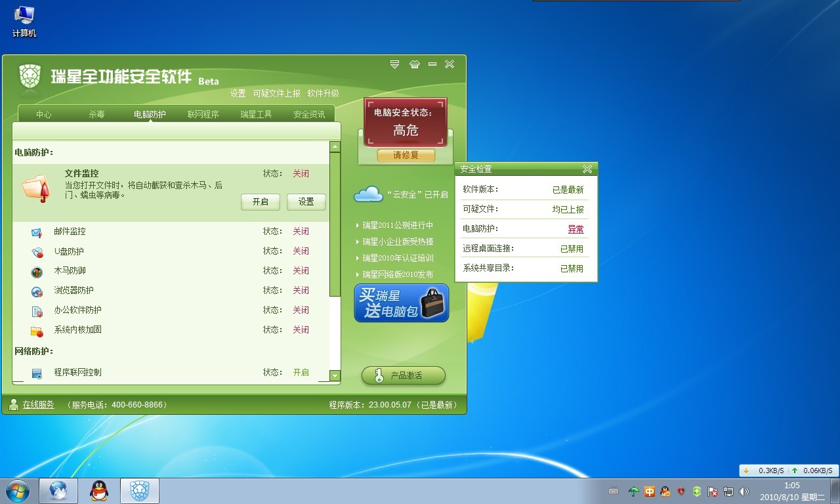840x504 pixels.
Task: Click the 关闭 status of 文件监控
Action: [301, 174]
